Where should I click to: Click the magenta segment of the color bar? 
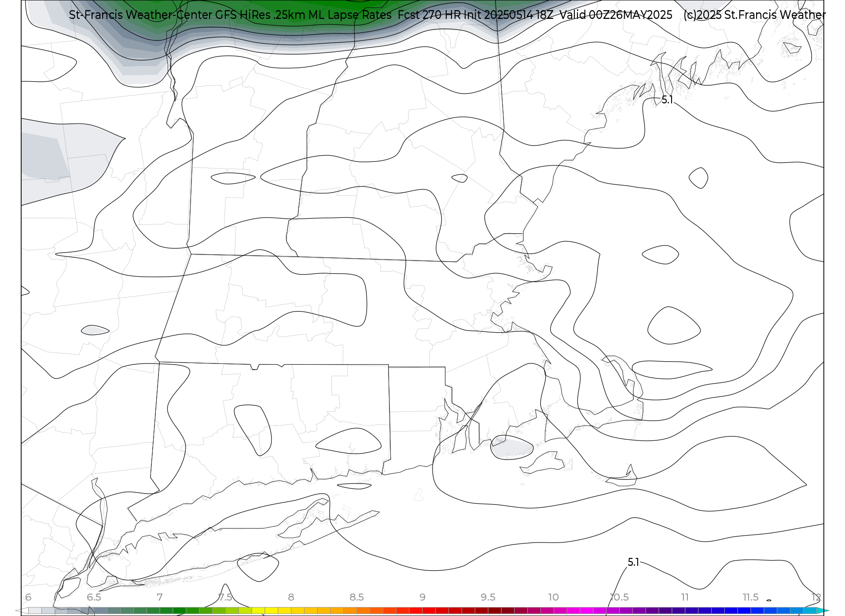pyautogui.click(x=587, y=611)
